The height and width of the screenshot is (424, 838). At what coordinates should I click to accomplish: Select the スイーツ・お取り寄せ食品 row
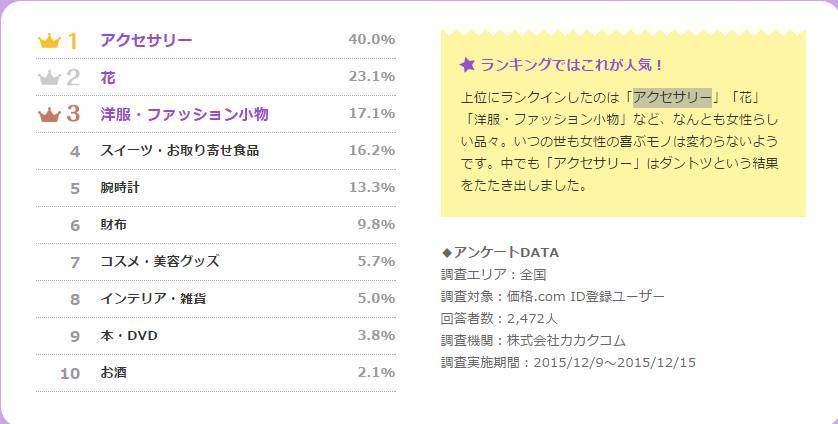click(x=180, y=151)
